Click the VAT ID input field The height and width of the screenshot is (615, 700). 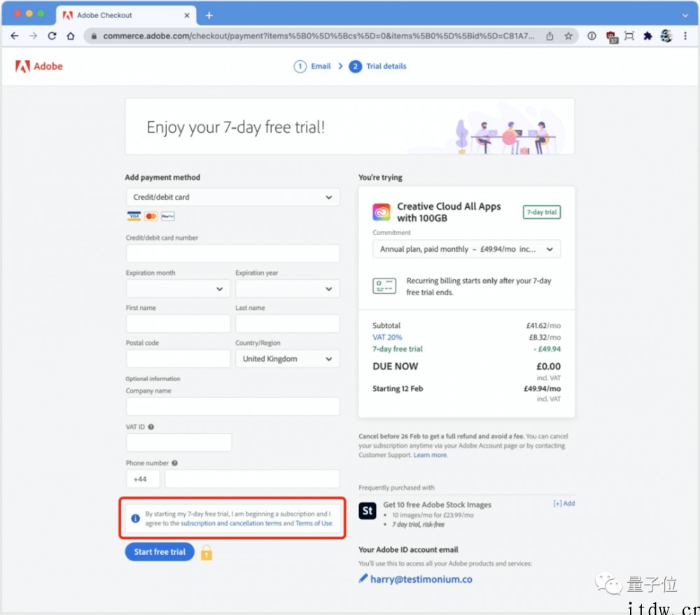click(x=178, y=443)
